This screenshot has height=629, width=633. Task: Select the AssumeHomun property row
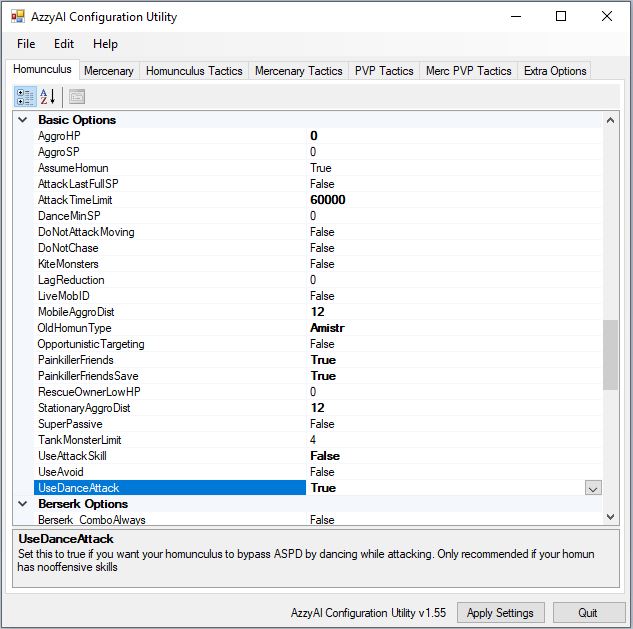coord(318,168)
